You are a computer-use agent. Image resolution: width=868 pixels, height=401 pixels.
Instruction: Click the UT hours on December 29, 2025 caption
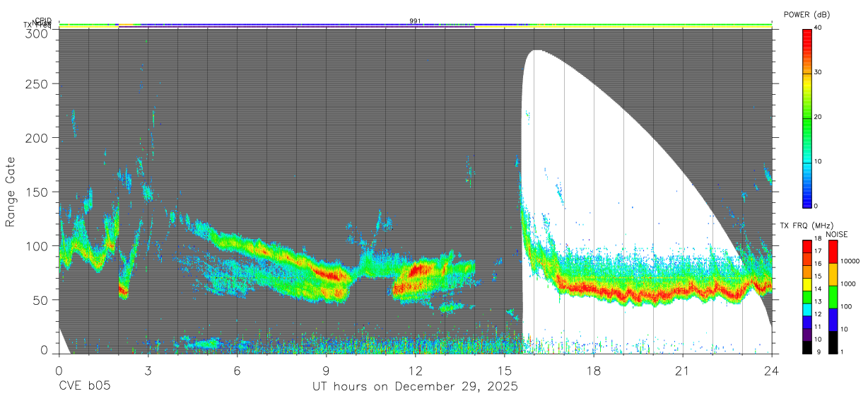tap(416, 388)
